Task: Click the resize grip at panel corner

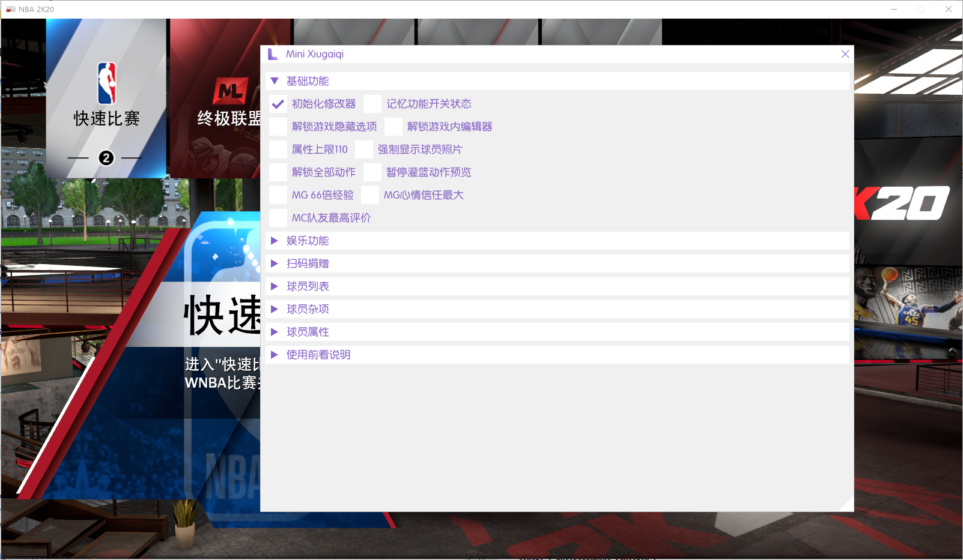Action: tap(847, 505)
